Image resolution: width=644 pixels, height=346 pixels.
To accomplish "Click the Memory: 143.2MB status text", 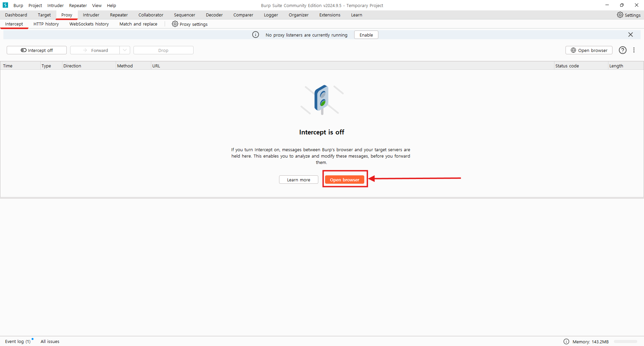I will pos(590,342).
